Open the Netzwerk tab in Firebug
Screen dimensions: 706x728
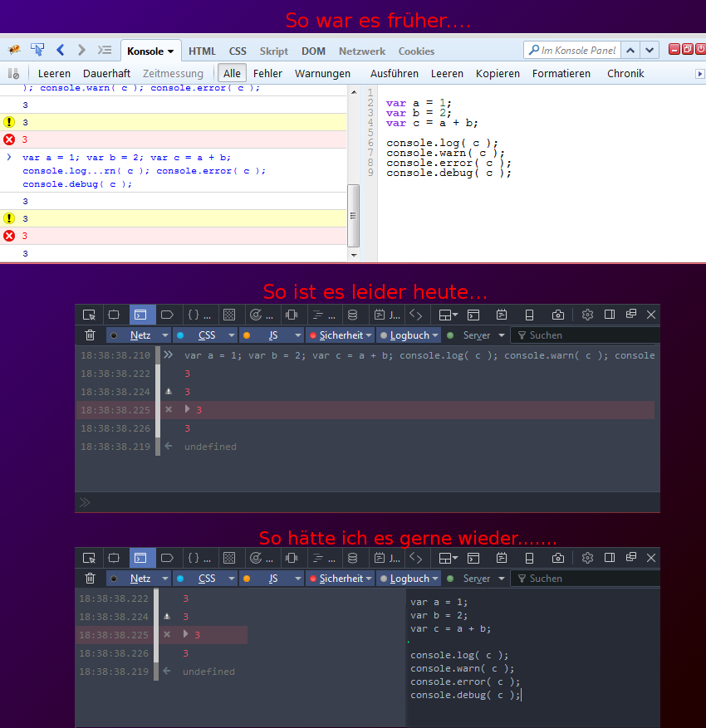click(361, 51)
